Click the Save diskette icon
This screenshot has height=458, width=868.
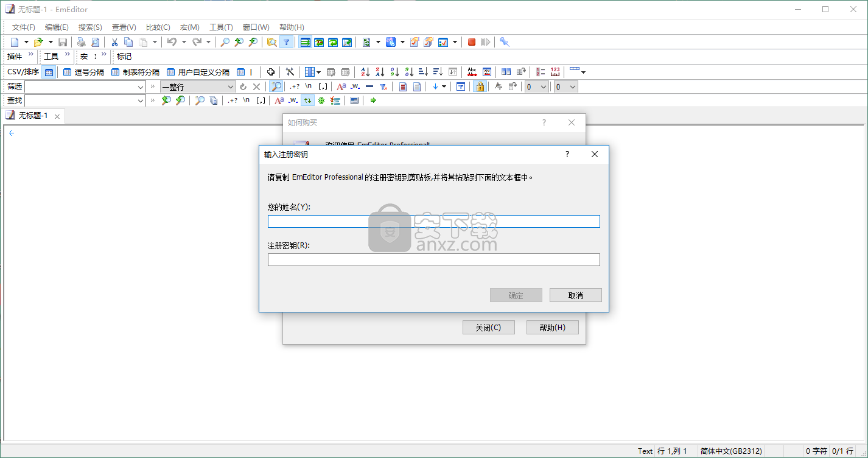point(63,42)
